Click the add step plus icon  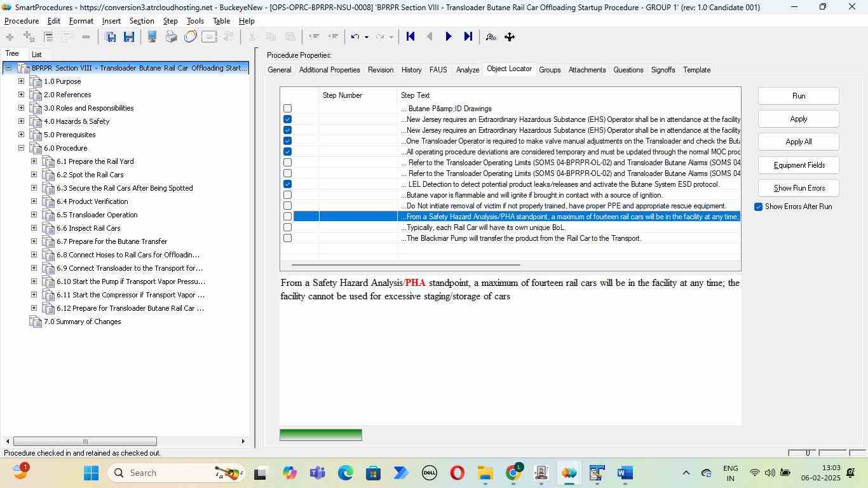10,37
